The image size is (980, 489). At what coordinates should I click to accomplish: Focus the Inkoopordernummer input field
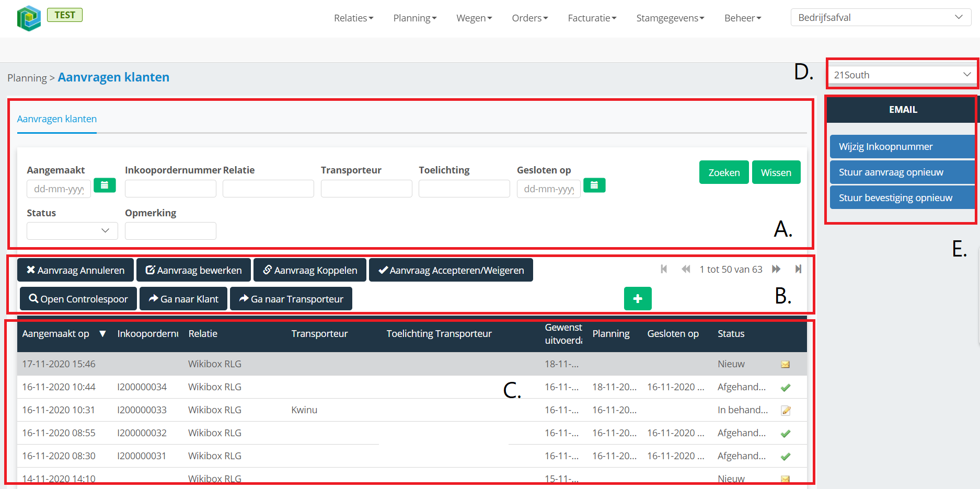(170, 189)
